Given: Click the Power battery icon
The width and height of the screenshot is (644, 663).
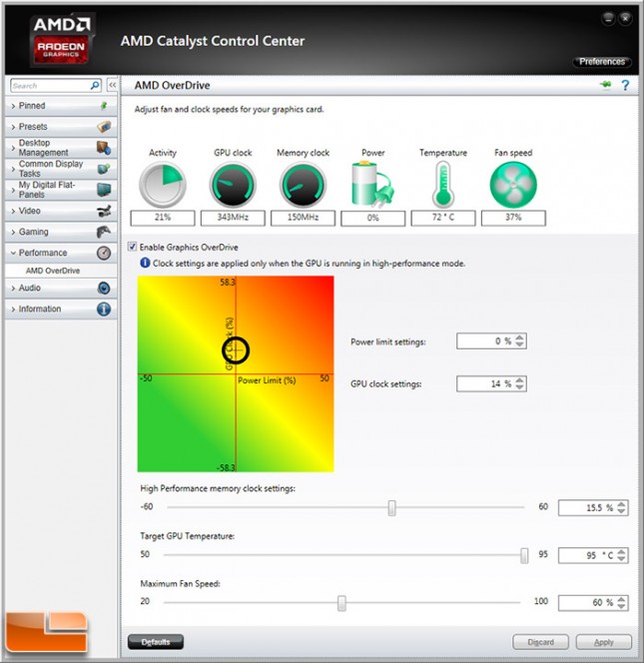Looking at the screenshot, I should [x=373, y=185].
